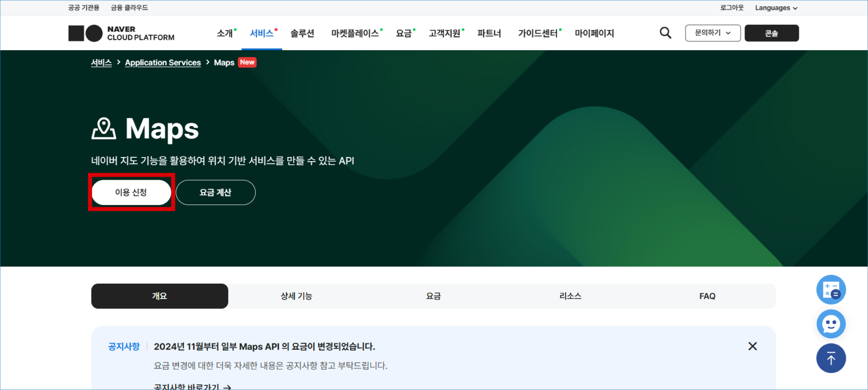Screen dimensions: 868x390
Task: Open the 서비스 menu
Action: tap(262, 33)
